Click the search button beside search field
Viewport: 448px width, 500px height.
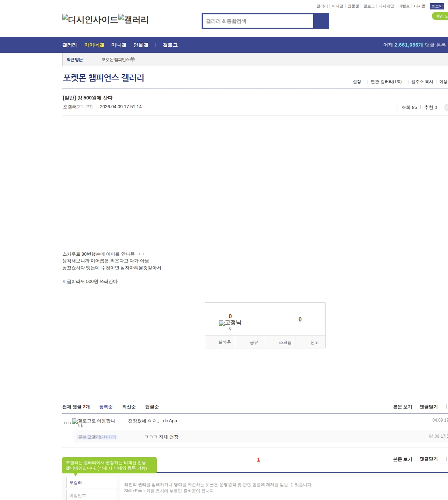pyautogui.click(x=321, y=21)
